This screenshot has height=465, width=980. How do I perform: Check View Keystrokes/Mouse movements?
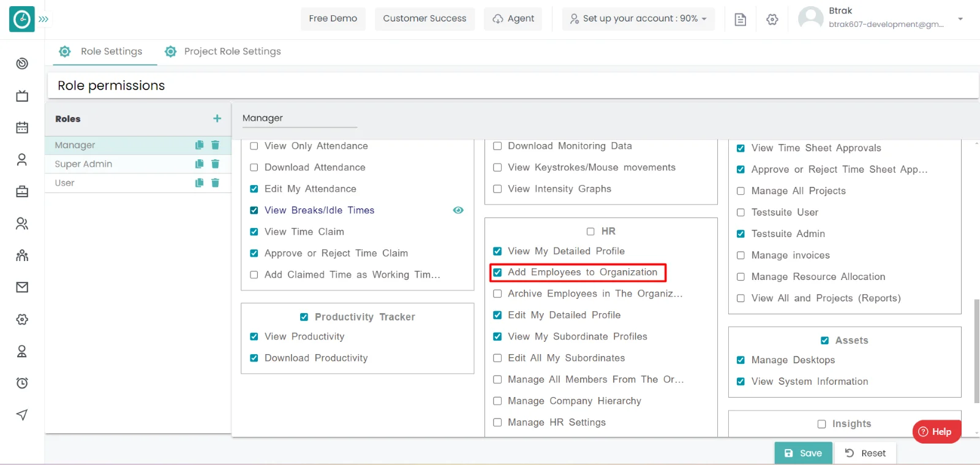(x=497, y=167)
